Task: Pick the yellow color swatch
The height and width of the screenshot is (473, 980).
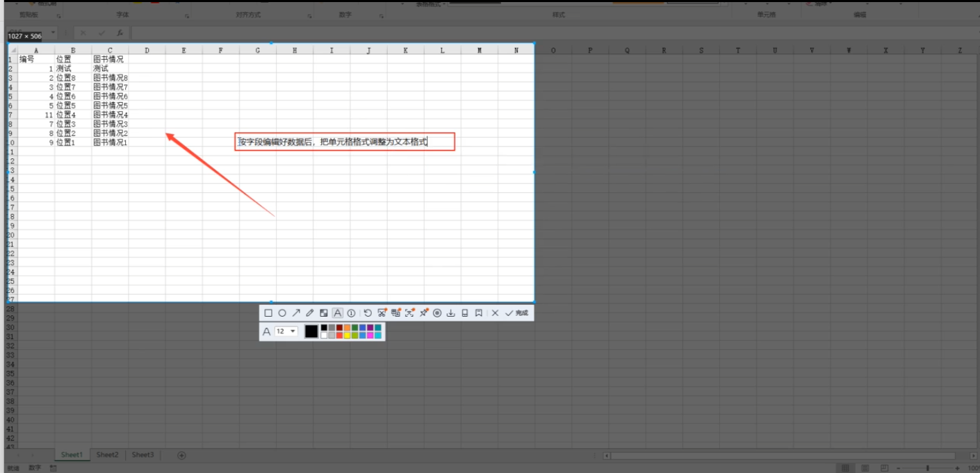Action: (347, 335)
